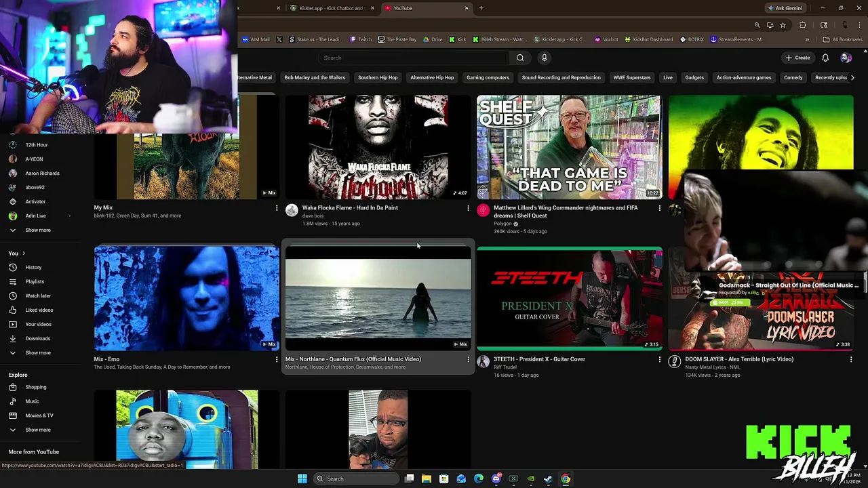Click Ask Gemini in Chrome toolbar
The image size is (868, 488).
click(785, 8)
